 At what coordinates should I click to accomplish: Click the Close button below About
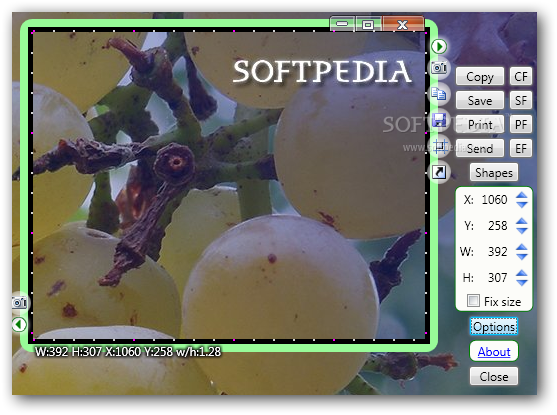pyautogui.click(x=494, y=376)
